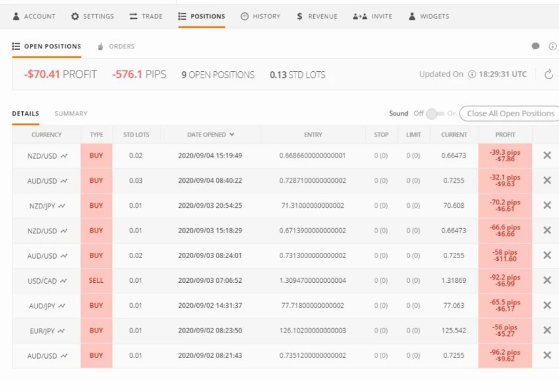Click info icon next to Updated On
The image size is (559, 392).
click(471, 74)
